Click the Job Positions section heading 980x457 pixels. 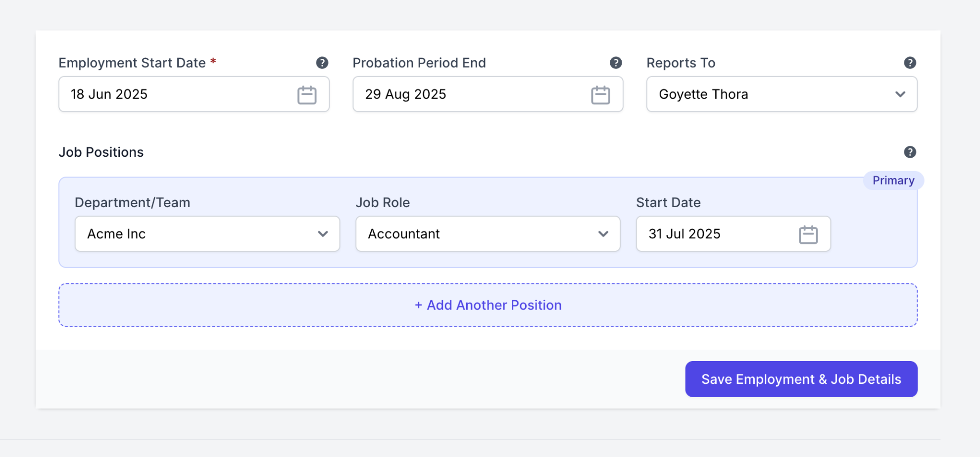point(101,152)
